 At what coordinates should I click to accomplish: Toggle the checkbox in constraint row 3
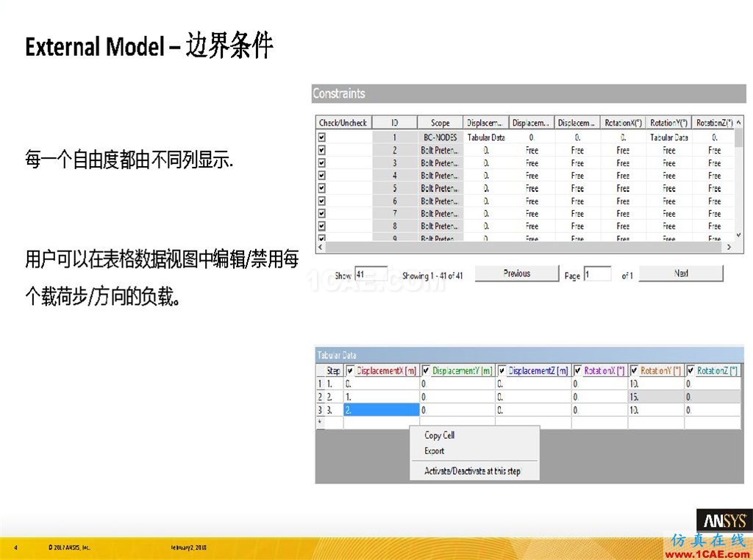click(x=322, y=163)
